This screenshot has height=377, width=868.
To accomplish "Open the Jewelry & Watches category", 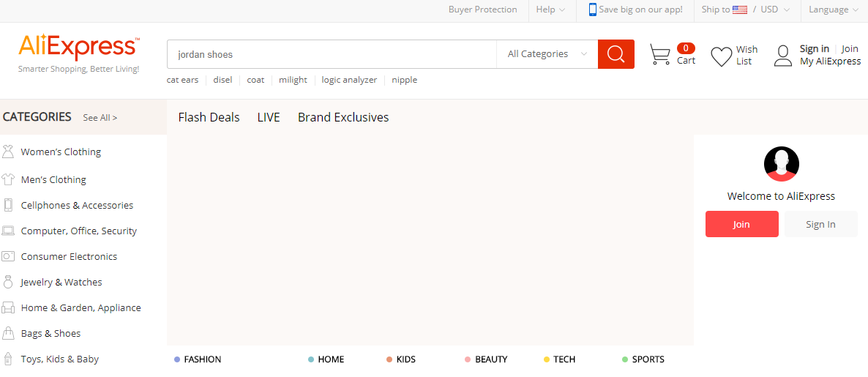I will click(61, 282).
